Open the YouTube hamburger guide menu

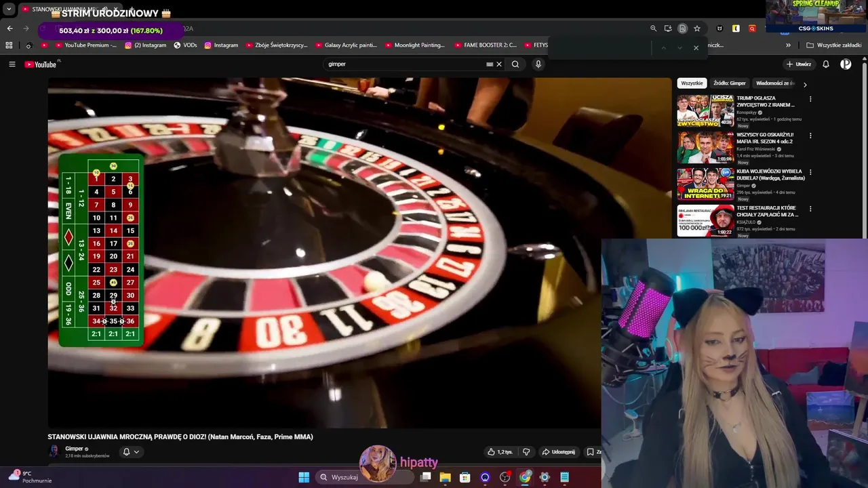(x=12, y=64)
